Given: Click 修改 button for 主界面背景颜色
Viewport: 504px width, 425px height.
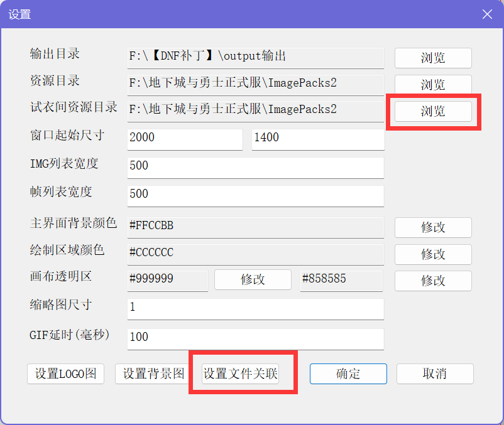Looking at the screenshot, I should pos(433,228).
